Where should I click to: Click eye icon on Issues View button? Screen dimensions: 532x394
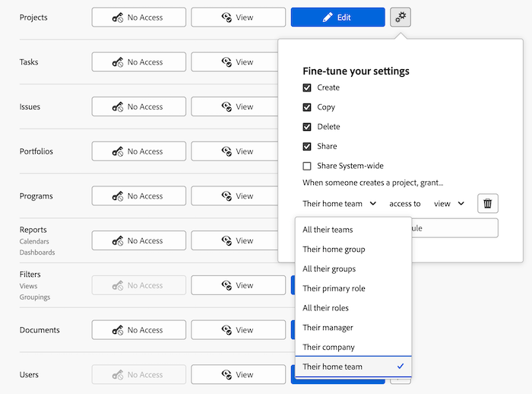tap(226, 107)
